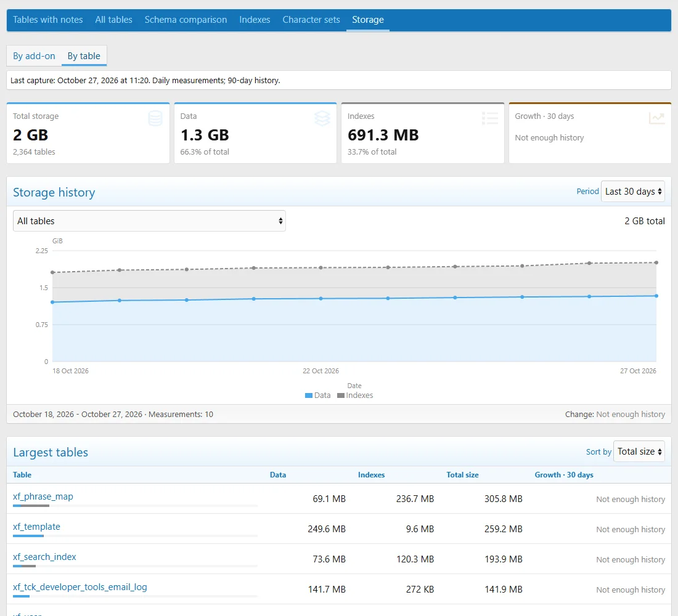Click the Indexes column header
The image size is (678, 616).
click(372, 475)
